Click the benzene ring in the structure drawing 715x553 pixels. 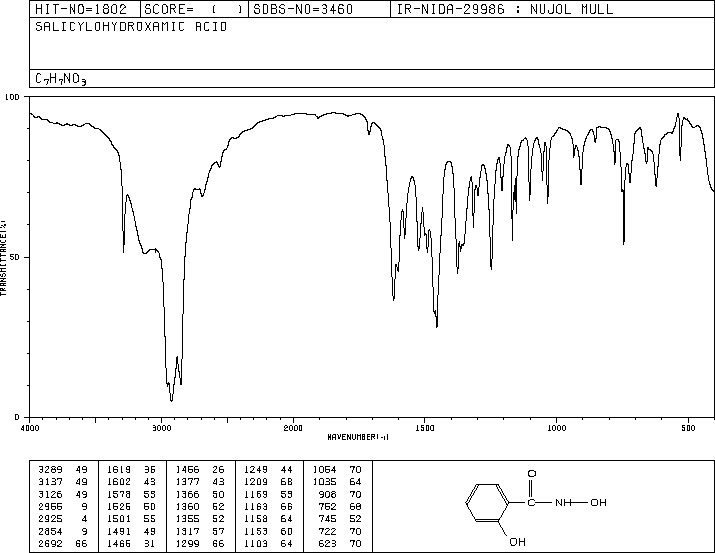(x=487, y=502)
